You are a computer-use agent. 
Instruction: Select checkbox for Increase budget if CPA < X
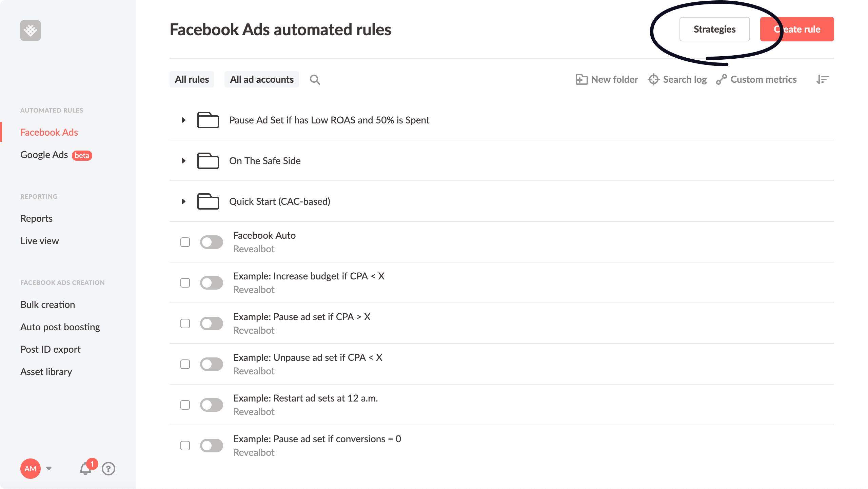pyautogui.click(x=185, y=283)
